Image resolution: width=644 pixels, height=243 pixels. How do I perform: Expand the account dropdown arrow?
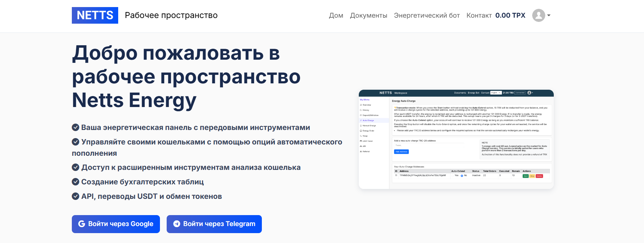[x=549, y=16]
